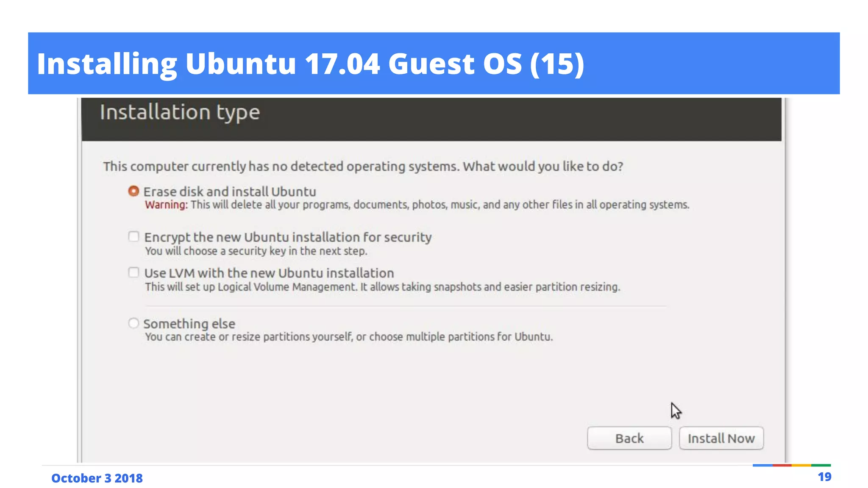Click the red Warning: label
Screen dimensions: 868x488
pyautogui.click(x=166, y=205)
